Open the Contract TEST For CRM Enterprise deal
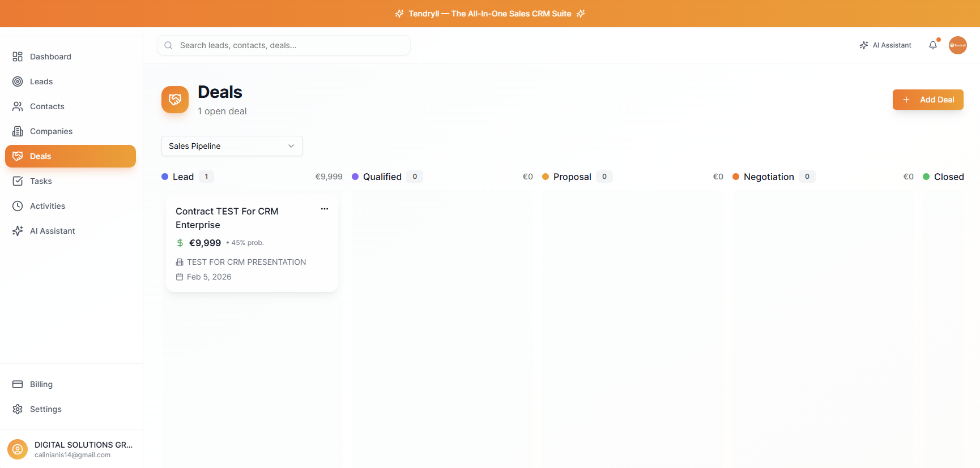 click(227, 218)
